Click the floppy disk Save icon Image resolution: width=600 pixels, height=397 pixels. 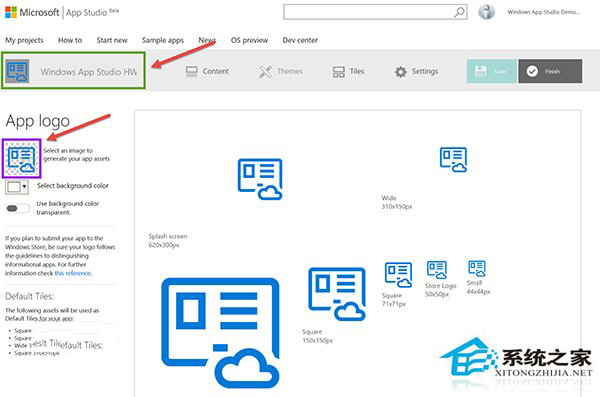tap(481, 71)
